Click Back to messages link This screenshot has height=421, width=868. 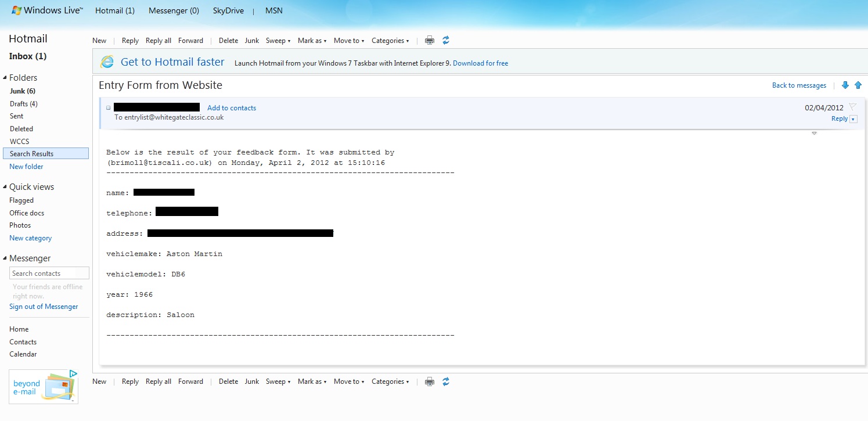pos(799,85)
